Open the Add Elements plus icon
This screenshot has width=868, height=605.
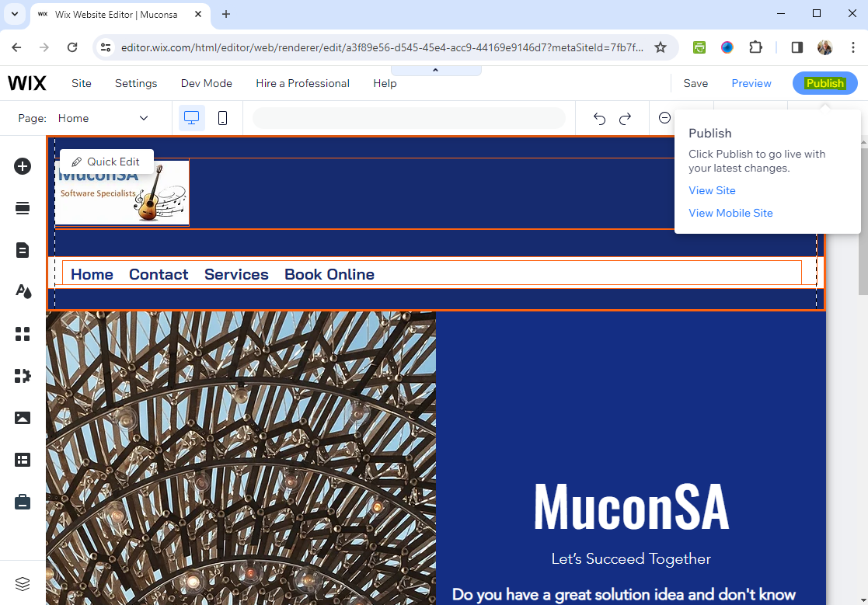[23, 166]
